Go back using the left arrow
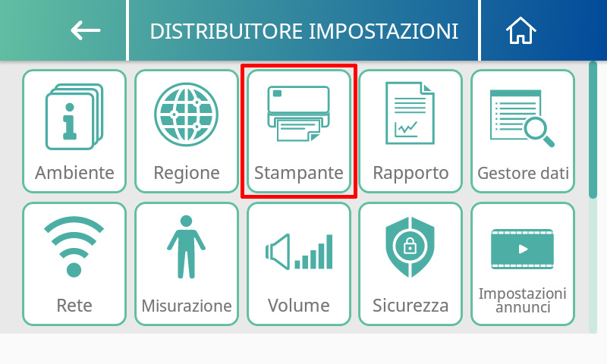Image resolution: width=607 pixels, height=364 pixels. 86,30
